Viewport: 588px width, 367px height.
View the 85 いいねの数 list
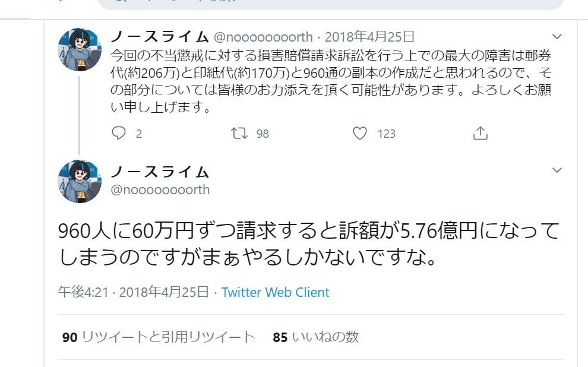[316, 337]
